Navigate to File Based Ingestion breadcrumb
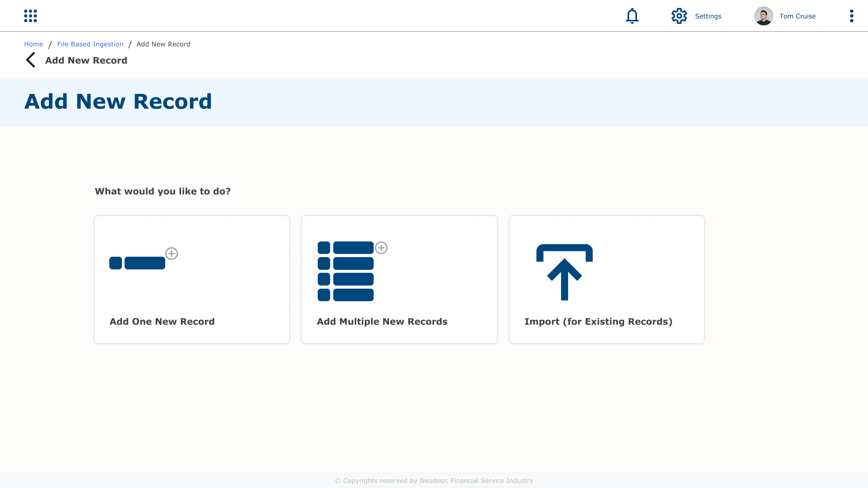This screenshot has height=488, width=868. tap(90, 44)
